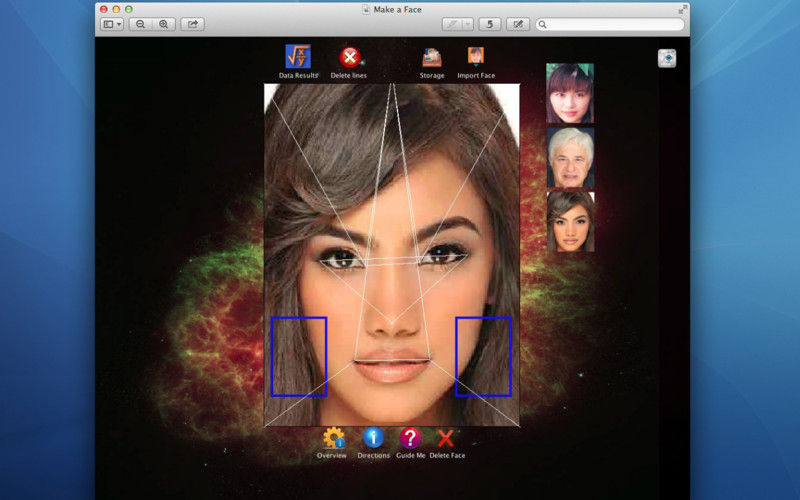Click the Zoom out toolbar button
Screen dimensions: 800x500
pos(140,24)
